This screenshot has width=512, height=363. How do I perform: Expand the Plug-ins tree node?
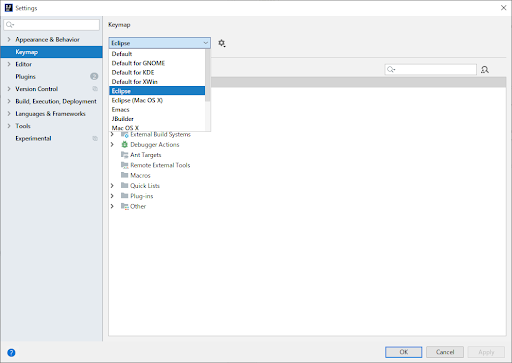click(112, 196)
